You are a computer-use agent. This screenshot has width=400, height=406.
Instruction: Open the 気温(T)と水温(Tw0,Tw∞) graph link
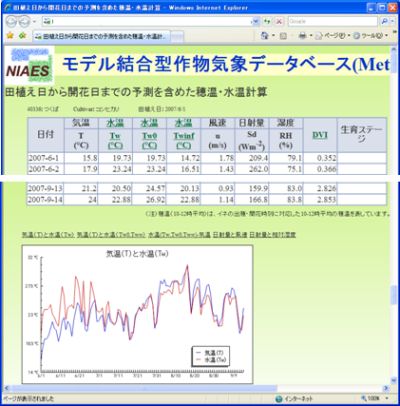click(111, 235)
